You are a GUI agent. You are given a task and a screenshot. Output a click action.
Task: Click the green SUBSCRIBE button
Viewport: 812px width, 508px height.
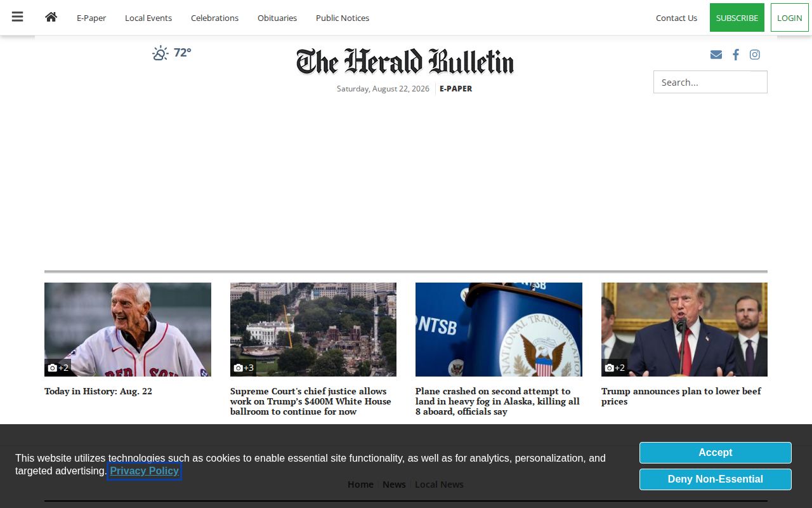737,18
